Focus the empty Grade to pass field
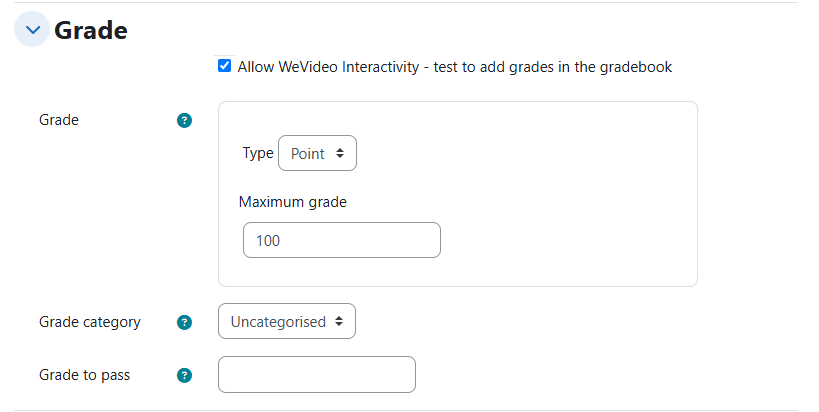 317,374
